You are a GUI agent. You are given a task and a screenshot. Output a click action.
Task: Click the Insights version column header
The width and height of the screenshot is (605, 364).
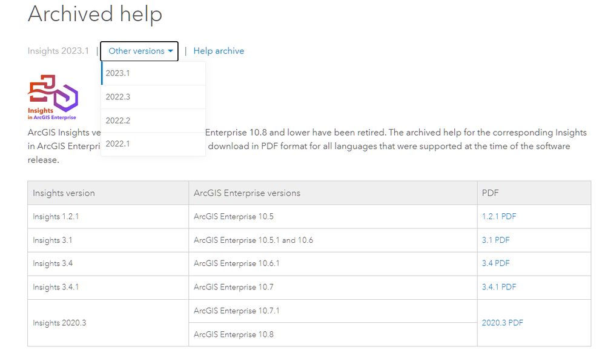pyautogui.click(x=64, y=193)
